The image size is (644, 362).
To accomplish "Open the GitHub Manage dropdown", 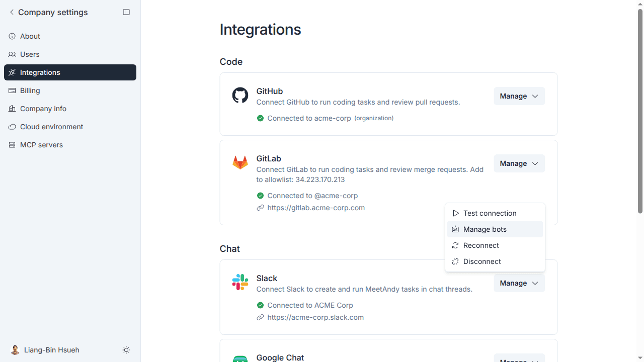I will (519, 96).
